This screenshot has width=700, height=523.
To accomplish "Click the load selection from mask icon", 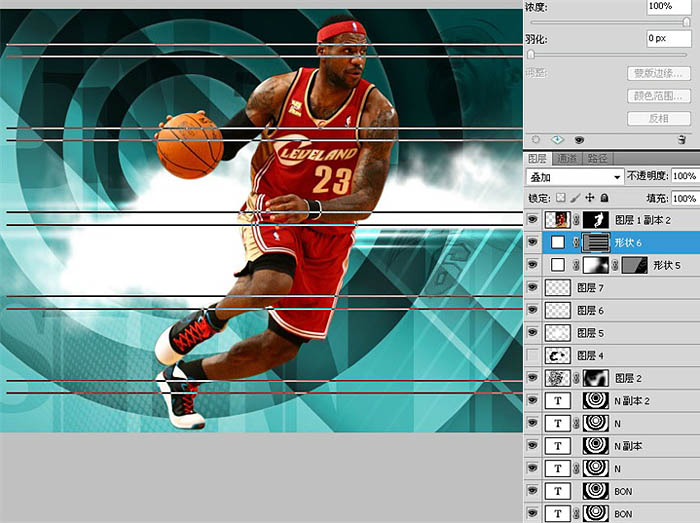I will pos(536,140).
